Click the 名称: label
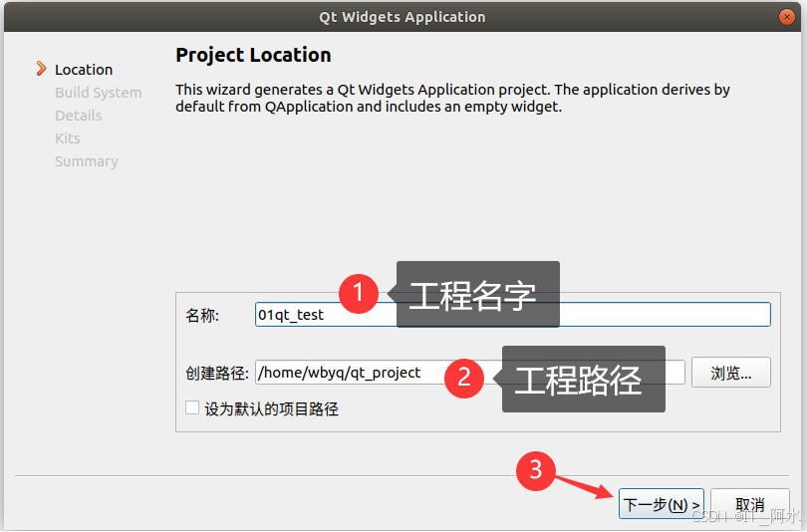Viewport: 807px width, 532px height. click(202, 315)
